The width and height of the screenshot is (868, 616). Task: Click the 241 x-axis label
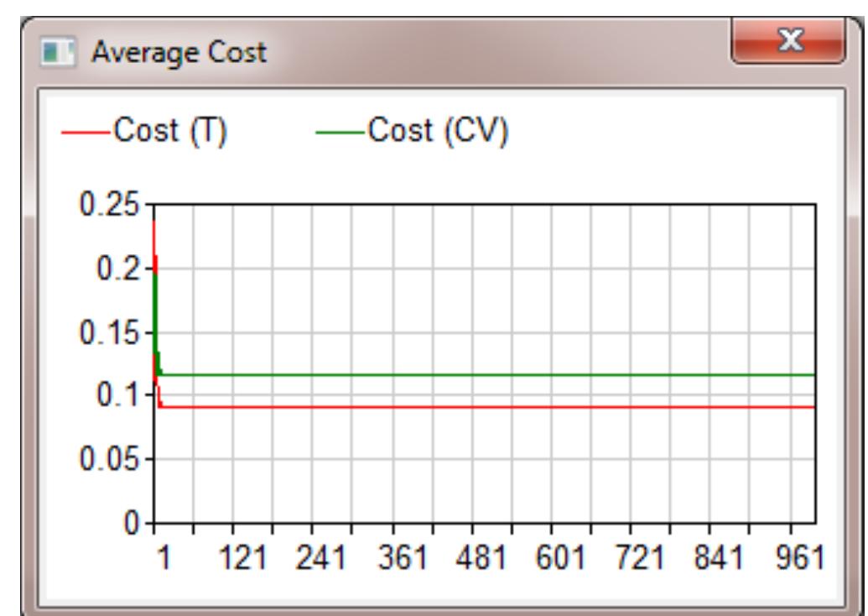(x=321, y=557)
